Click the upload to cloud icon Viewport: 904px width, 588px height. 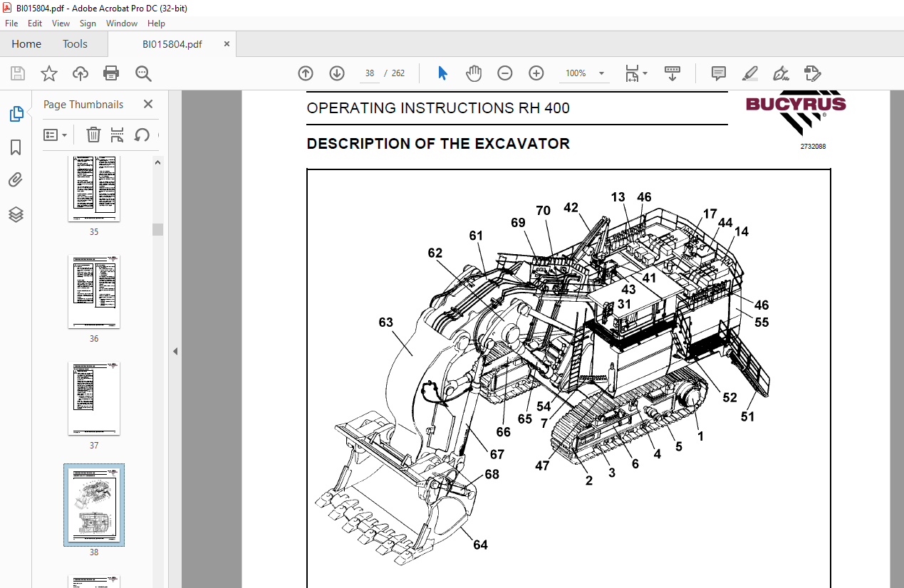(x=80, y=73)
